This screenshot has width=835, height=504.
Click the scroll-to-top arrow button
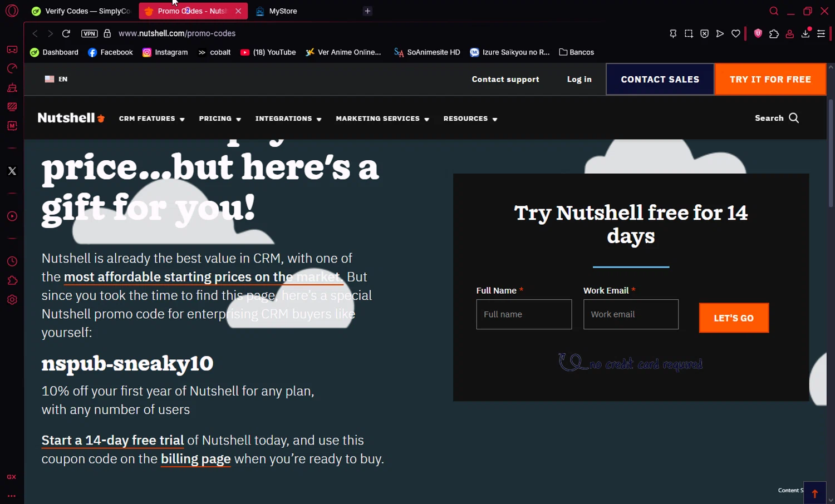click(814, 493)
